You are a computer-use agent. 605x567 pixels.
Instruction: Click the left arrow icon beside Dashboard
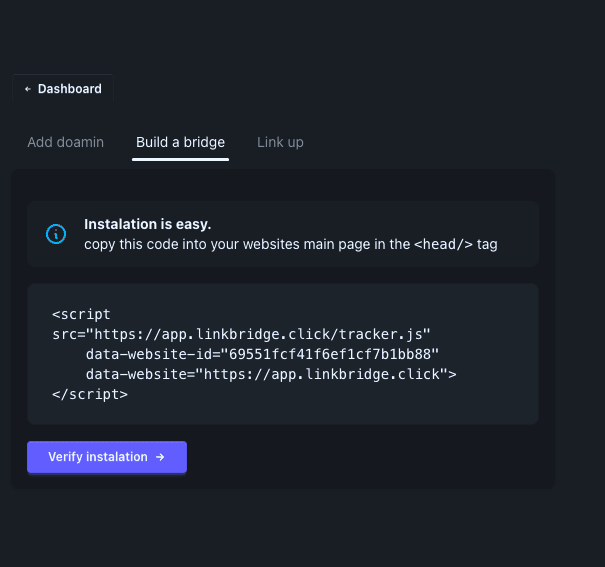click(x=28, y=89)
